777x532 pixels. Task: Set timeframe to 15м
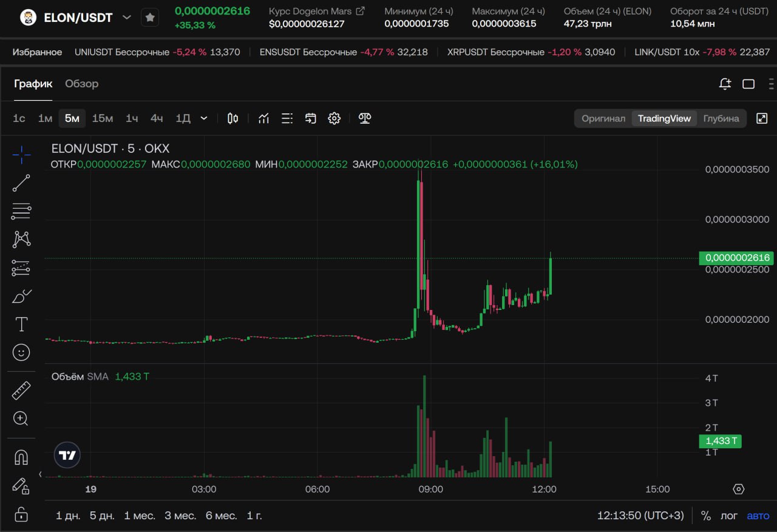[103, 118]
